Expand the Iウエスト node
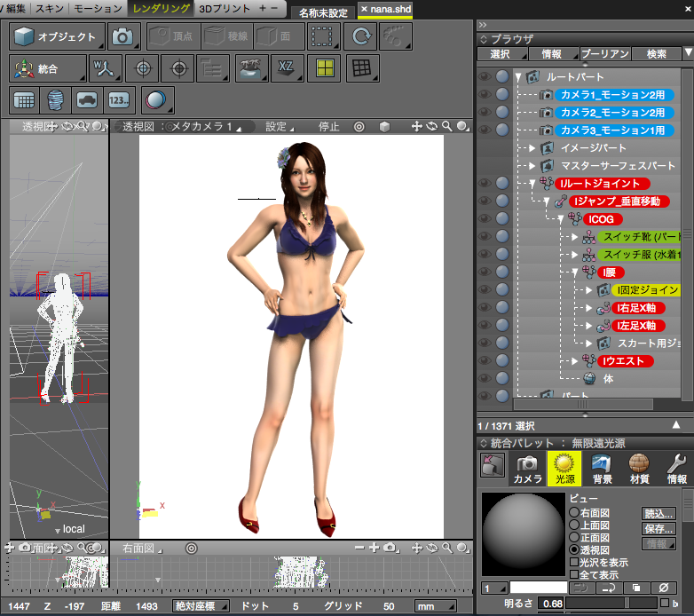 coord(574,361)
